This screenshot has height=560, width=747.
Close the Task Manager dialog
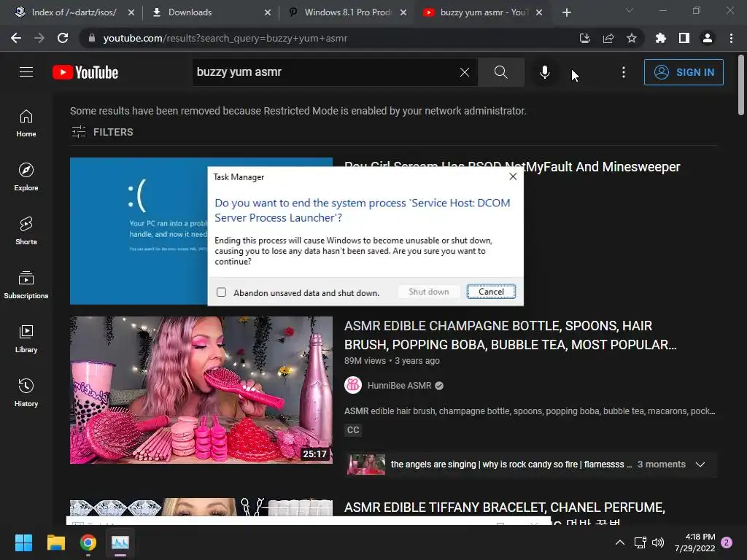tap(513, 176)
